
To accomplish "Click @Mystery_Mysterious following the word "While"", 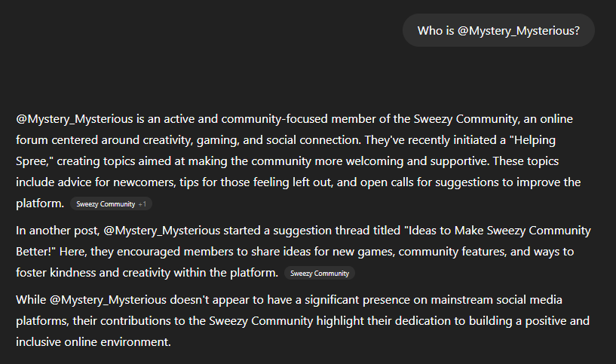I will pyautogui.click(x=108, y=300).
